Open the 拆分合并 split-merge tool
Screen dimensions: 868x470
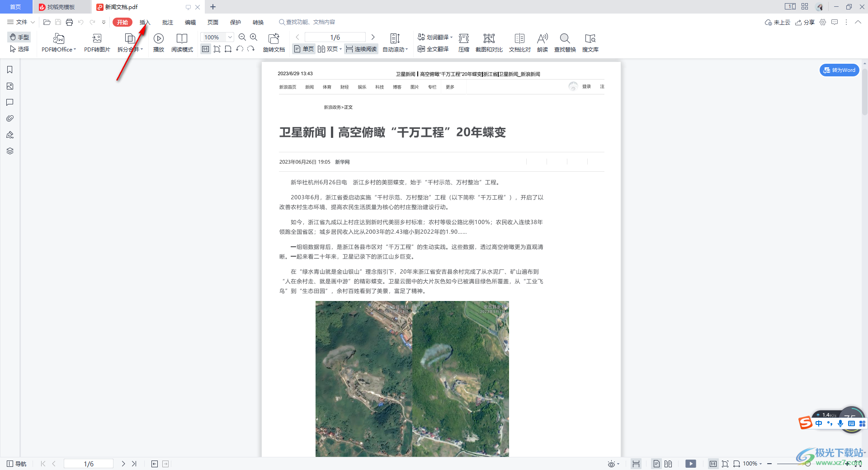130,43
